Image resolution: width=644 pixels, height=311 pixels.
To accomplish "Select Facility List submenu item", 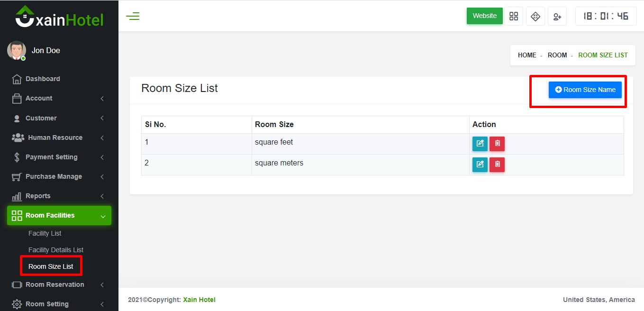I will click(45, 233).
